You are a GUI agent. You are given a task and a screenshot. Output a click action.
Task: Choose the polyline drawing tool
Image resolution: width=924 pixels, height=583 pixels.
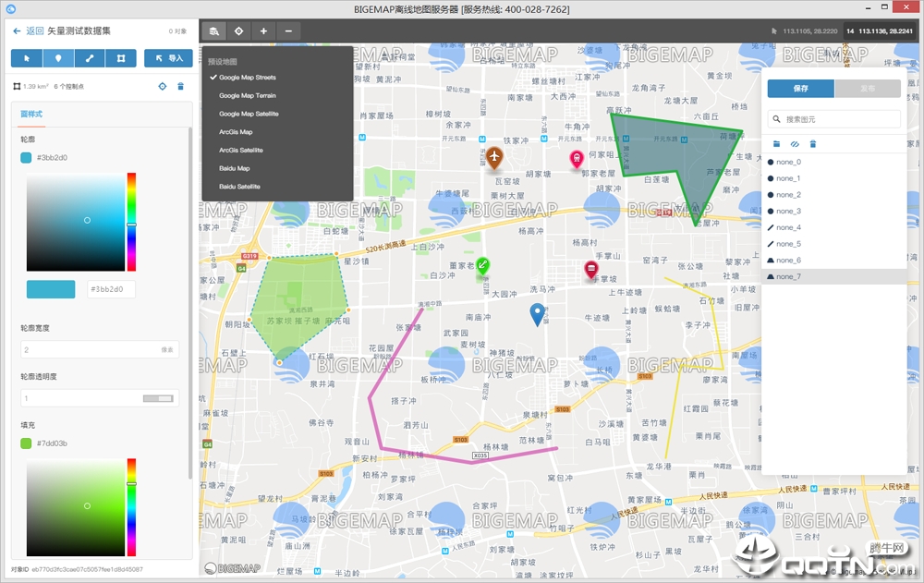tap(90, 58)
